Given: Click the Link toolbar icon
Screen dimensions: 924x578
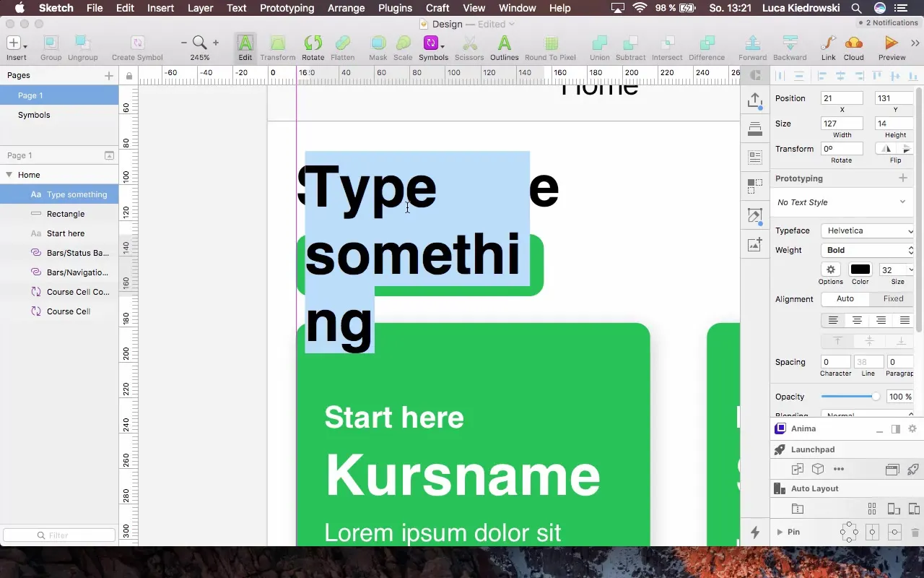Looking at the screenshot, I should (x=829, y=43).
